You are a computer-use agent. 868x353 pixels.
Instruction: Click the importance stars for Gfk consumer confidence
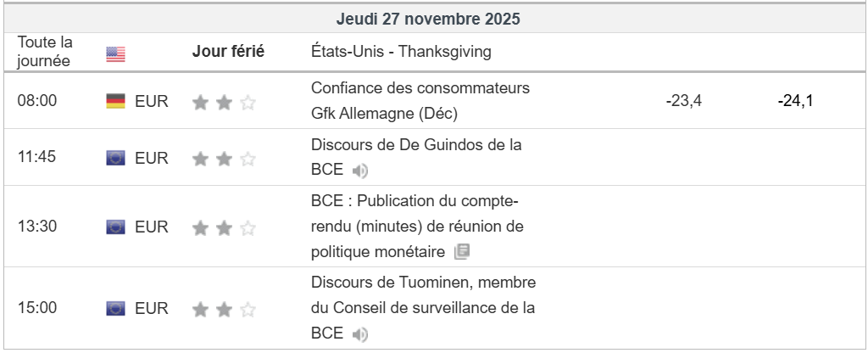pyautogui.click(x=224, y=103)
